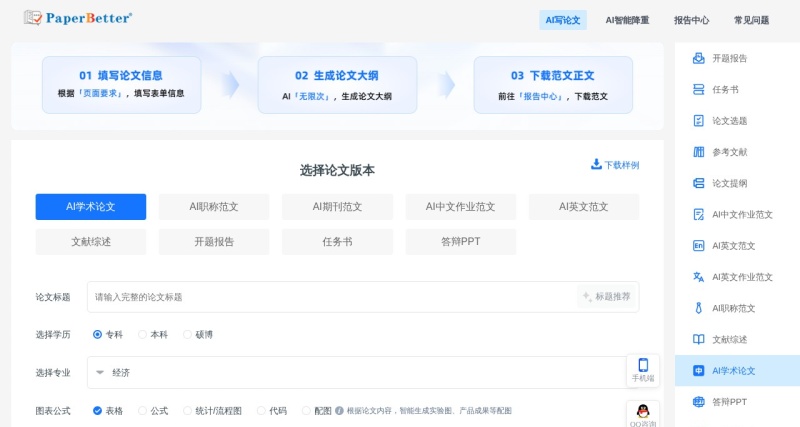Select the 任务书 sidebar icon
This screenshot has width=800, height=427.
point(698,89)
